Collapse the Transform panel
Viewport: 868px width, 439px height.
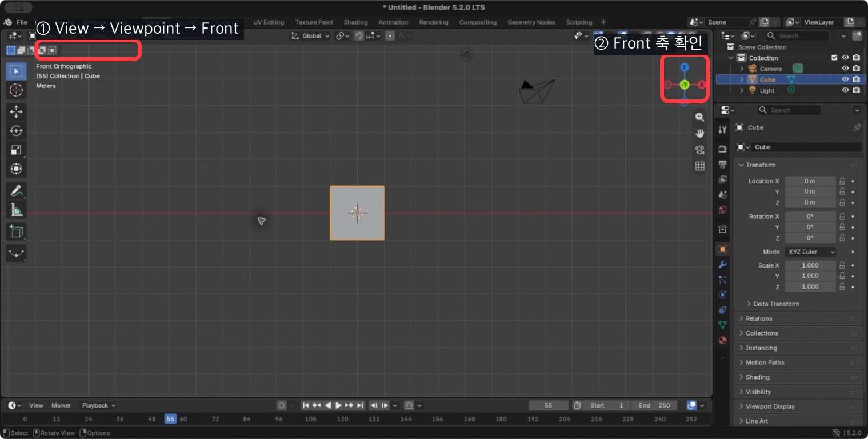tap(798, 165)
